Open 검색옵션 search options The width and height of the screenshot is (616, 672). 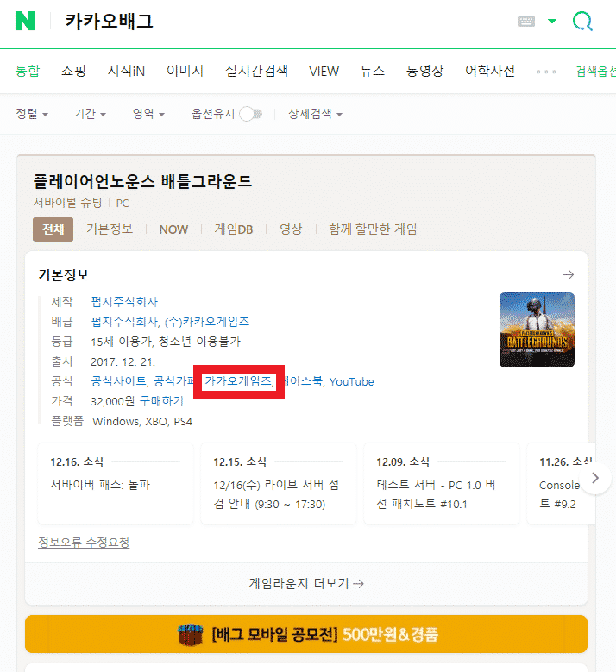595,71
